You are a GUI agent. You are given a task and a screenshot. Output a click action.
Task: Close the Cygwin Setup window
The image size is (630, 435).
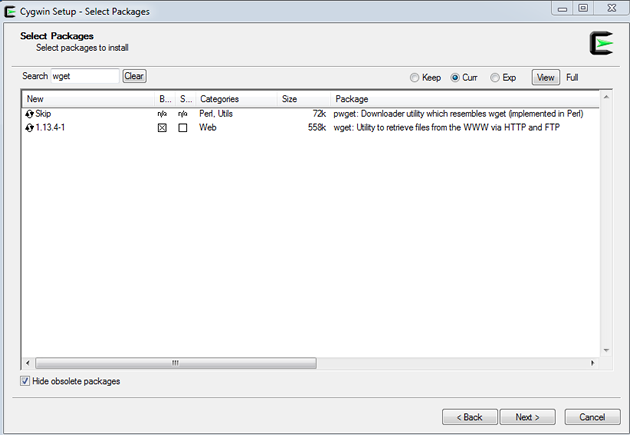pyautogui.click(x=612, y=8)
